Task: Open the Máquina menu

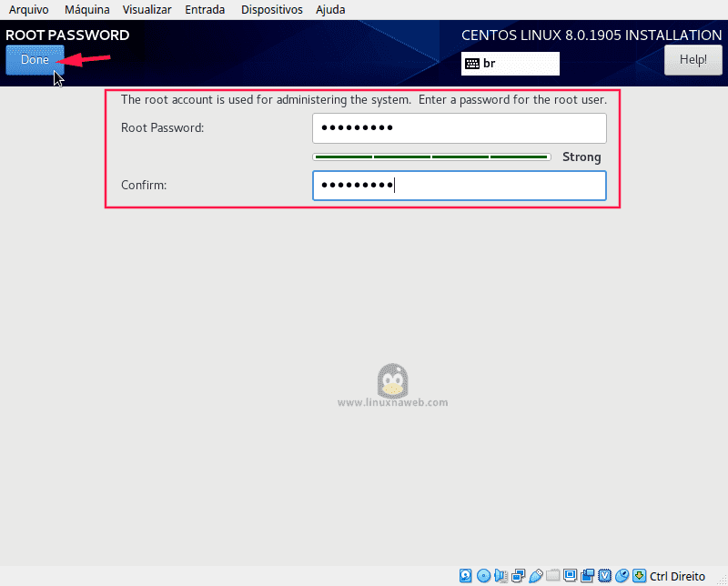Action: click(x=86, y=10)
